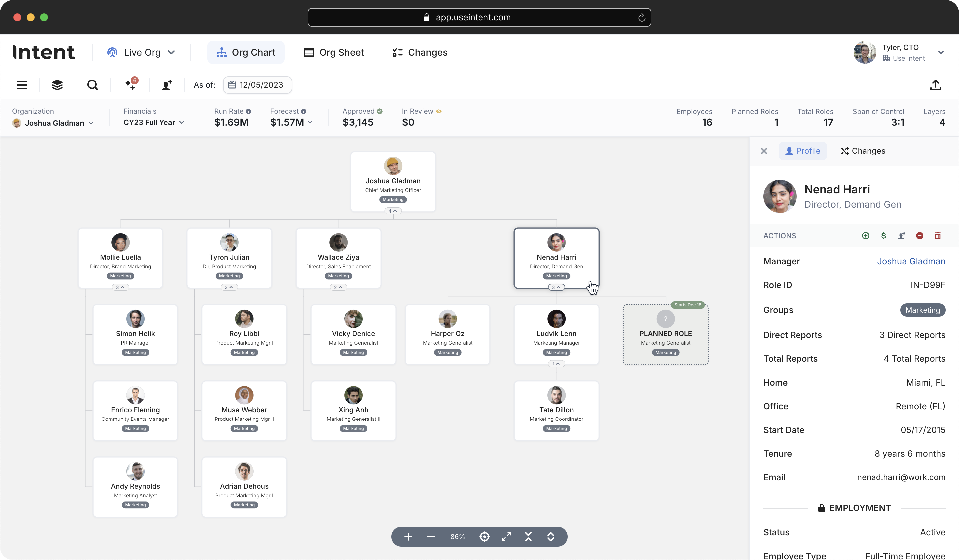Switch to the Org Sheet tab
The image size is (959, 560).
pyautogui.click(x=334, y=53)
